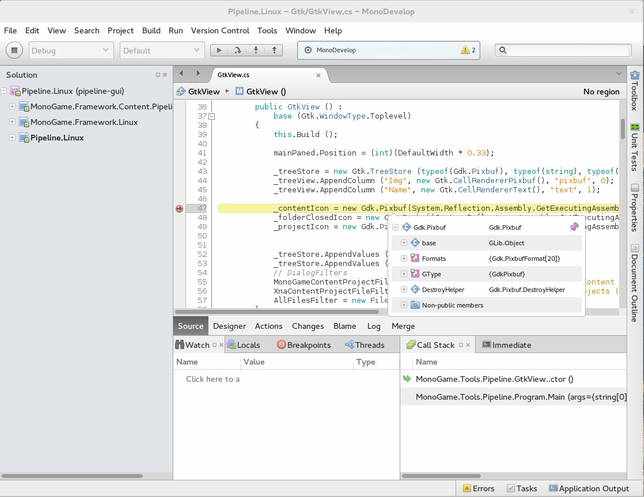Expand MonoGame.Framework.Content.Pipeline project

tap(12, 106)
